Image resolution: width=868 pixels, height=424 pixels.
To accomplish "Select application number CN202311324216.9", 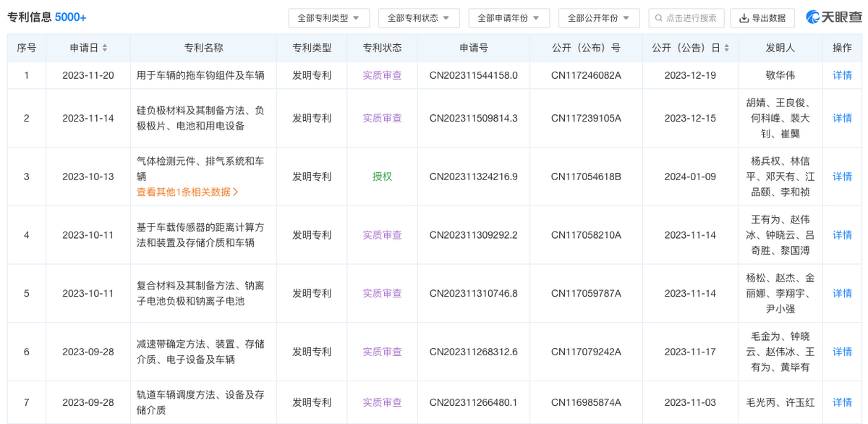I will [474, 177].
